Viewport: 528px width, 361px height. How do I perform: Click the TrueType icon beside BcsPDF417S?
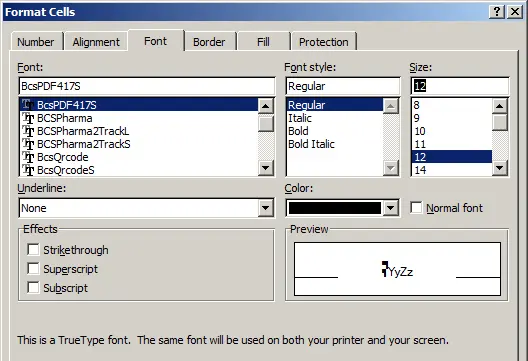click(x=28, y=105)
